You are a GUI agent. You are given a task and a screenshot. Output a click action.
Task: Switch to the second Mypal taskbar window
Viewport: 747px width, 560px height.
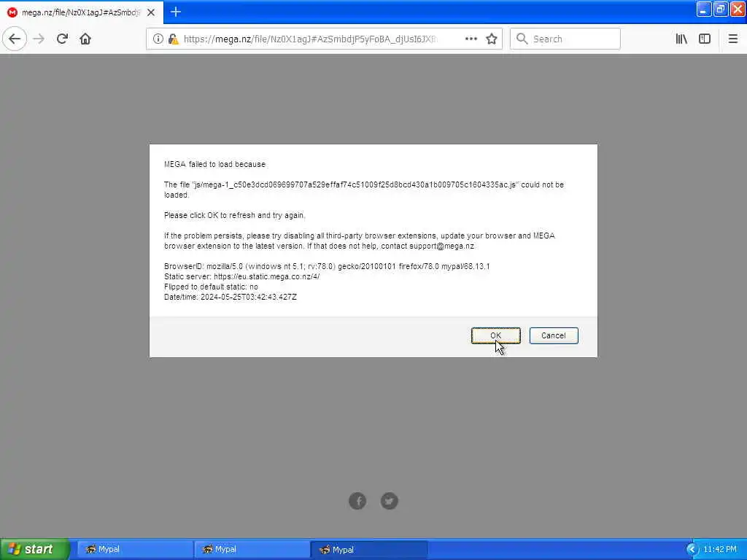click(252, 550)
